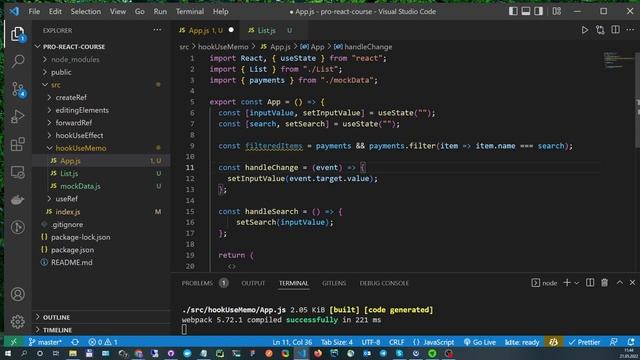Click UTF-8 encoding in status bar
This screenshot has width=640, height=360.
click(371, 342)
